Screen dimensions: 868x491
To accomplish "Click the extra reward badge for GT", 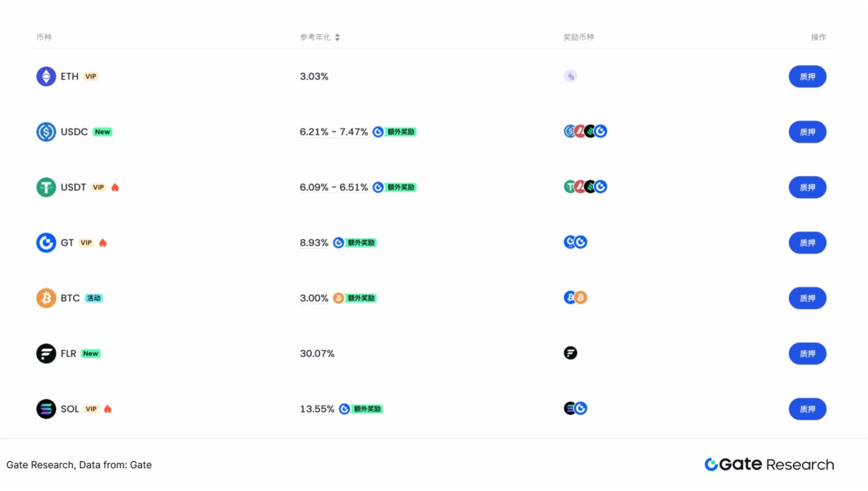I will pos(361,243).
